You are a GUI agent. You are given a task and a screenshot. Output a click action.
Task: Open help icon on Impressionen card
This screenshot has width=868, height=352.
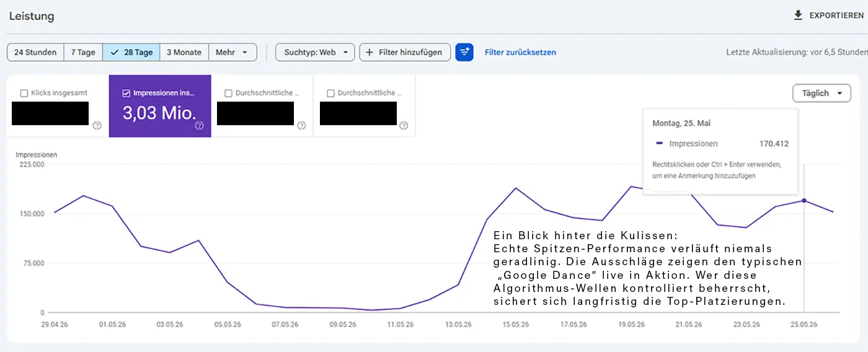pyautogui.click(x=199, y=125)
